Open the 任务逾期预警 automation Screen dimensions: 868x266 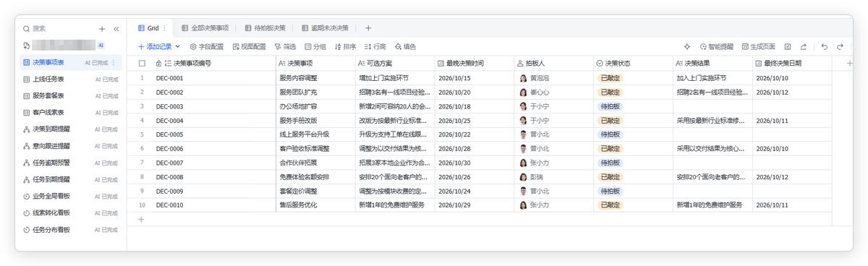70,163
